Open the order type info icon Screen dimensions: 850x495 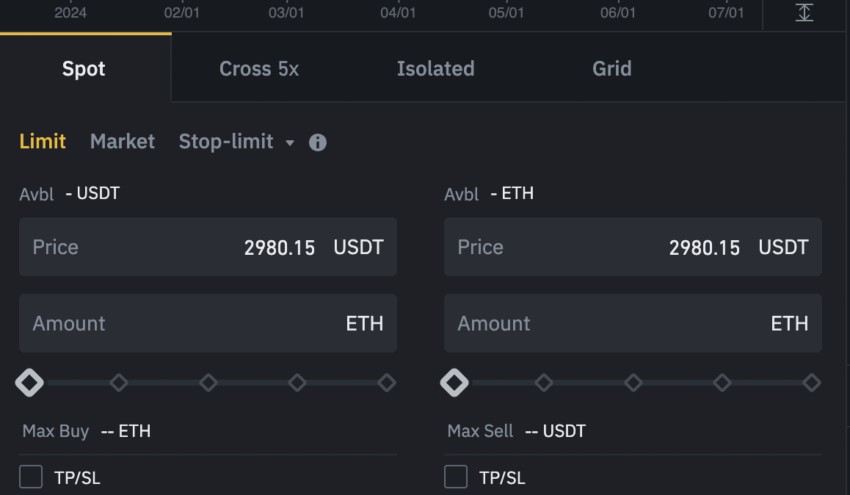pos(318,143)
